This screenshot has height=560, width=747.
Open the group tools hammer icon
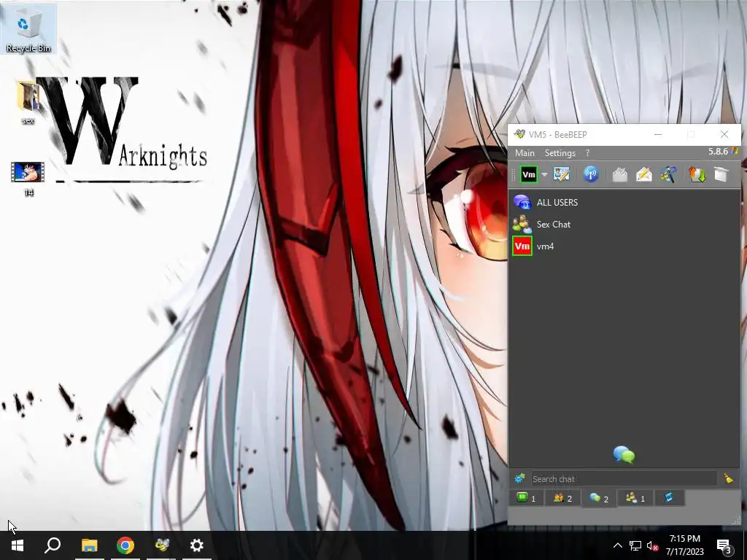[x=668, y=174]
